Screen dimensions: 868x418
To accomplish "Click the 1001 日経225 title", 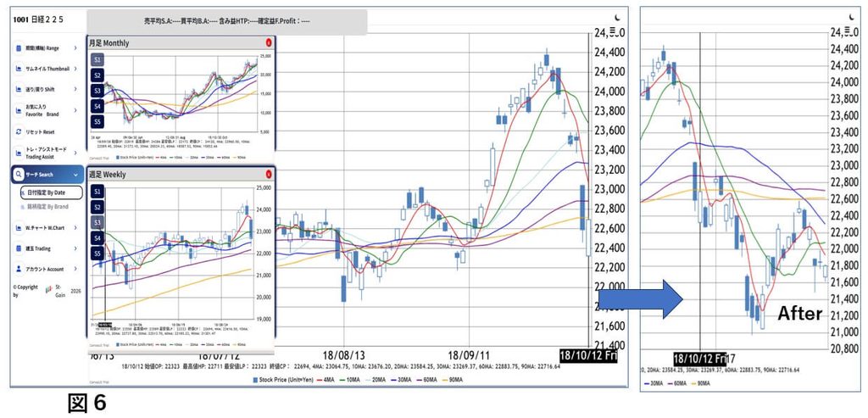I will tap(38, 20).
